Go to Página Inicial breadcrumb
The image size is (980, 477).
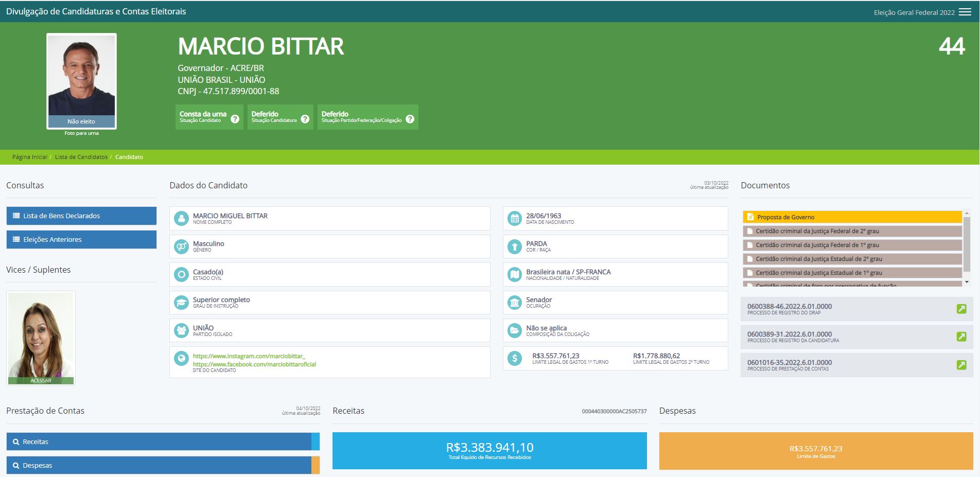29,157
